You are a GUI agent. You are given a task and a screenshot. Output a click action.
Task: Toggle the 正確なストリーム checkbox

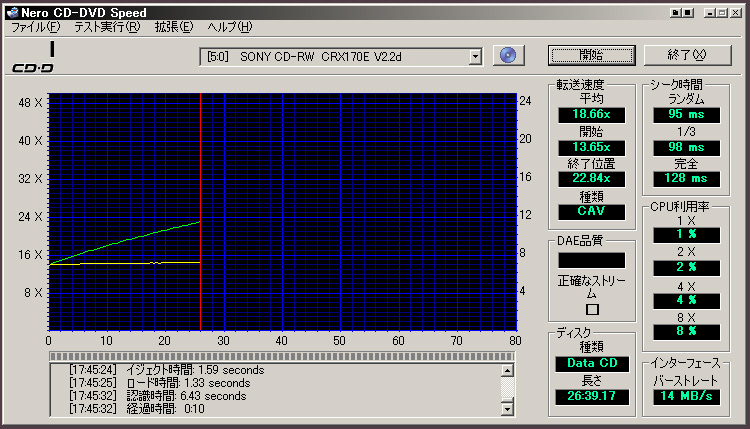(x=592, y=310)
